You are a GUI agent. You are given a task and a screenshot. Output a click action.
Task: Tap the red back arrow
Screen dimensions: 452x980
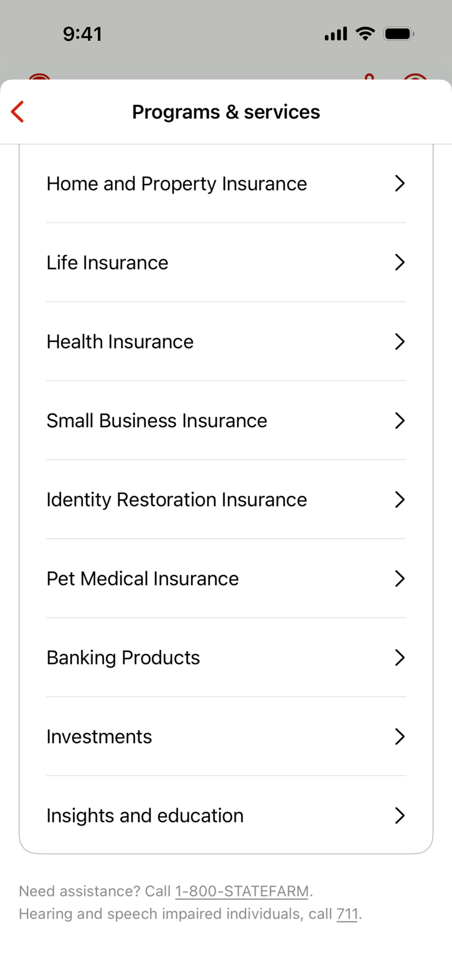point(17,112)
